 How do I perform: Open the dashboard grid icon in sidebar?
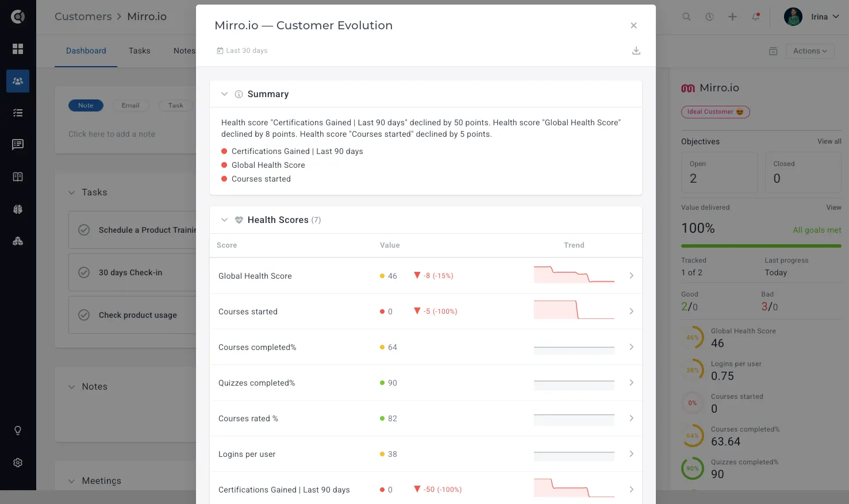(18, 49)
